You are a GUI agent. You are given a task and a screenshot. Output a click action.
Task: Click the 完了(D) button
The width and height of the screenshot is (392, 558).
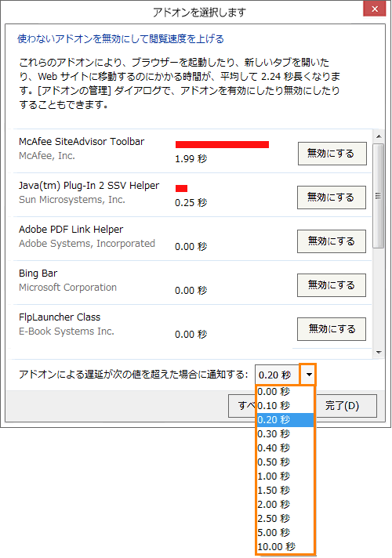(342, 406)
